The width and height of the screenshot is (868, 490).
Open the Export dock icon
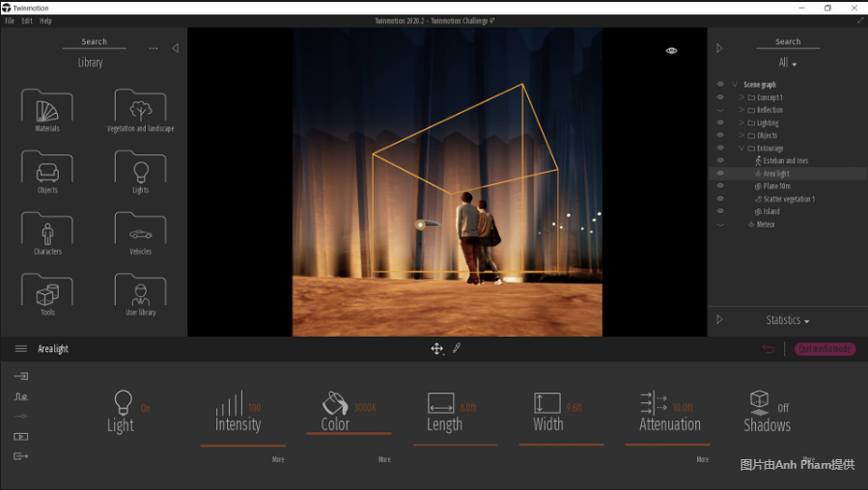point(21,456)
